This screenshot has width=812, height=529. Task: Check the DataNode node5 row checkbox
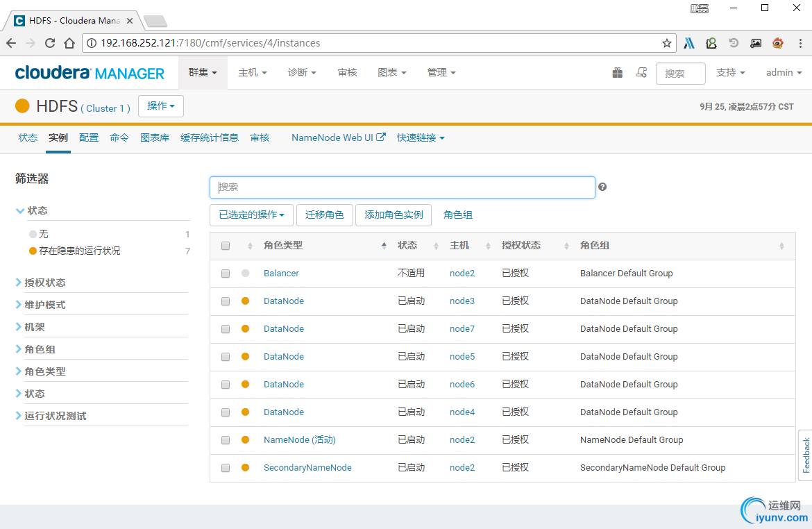226,357
